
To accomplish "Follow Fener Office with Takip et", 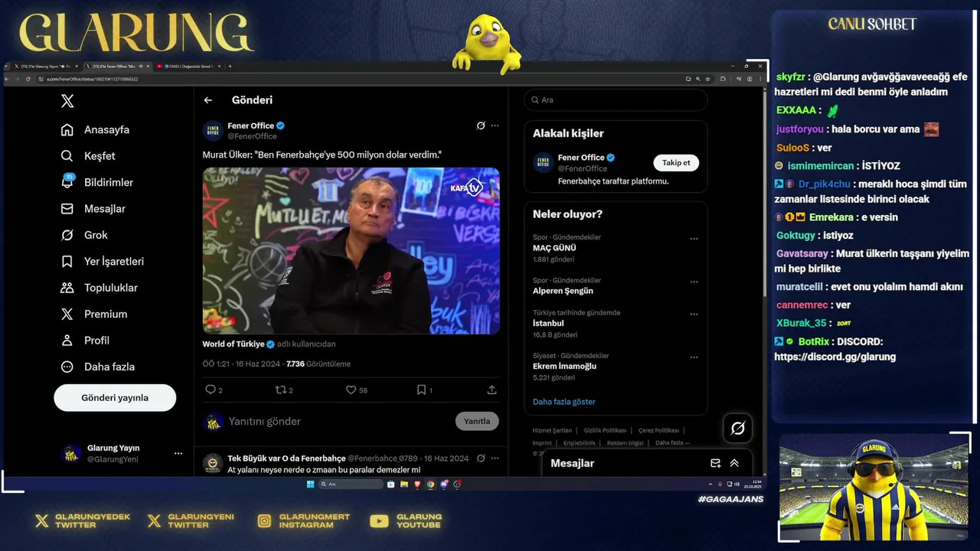I will click(676, 163).
